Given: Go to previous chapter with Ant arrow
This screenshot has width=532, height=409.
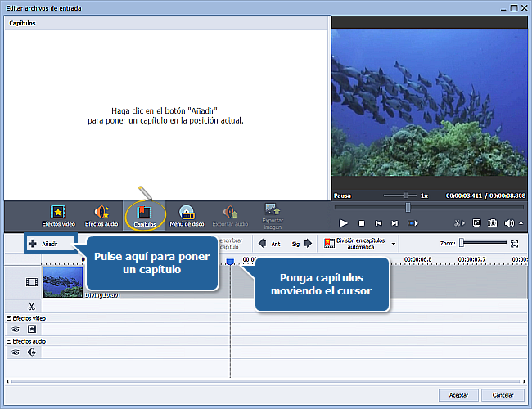Looking at the screenshot, I should [x=263, y=243].
